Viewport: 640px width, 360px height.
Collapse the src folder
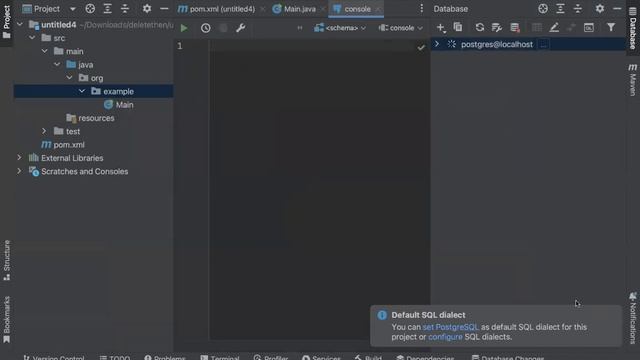coord(32,38)
